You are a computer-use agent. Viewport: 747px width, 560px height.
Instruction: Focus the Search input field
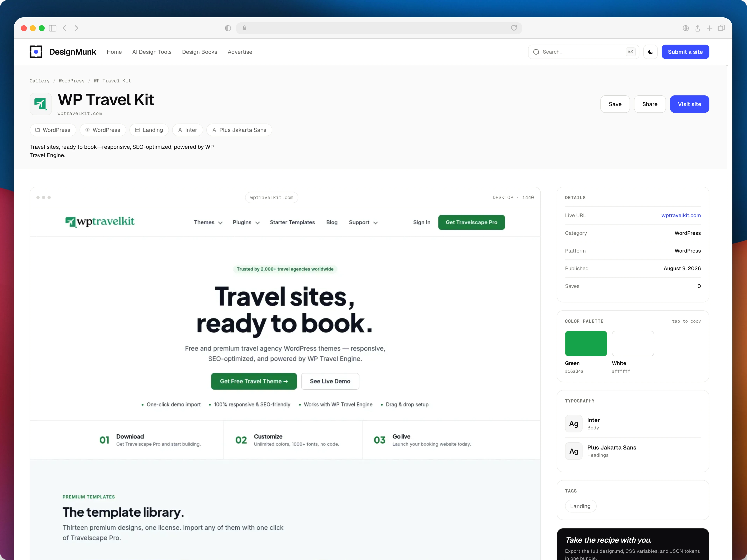point(583,52)
